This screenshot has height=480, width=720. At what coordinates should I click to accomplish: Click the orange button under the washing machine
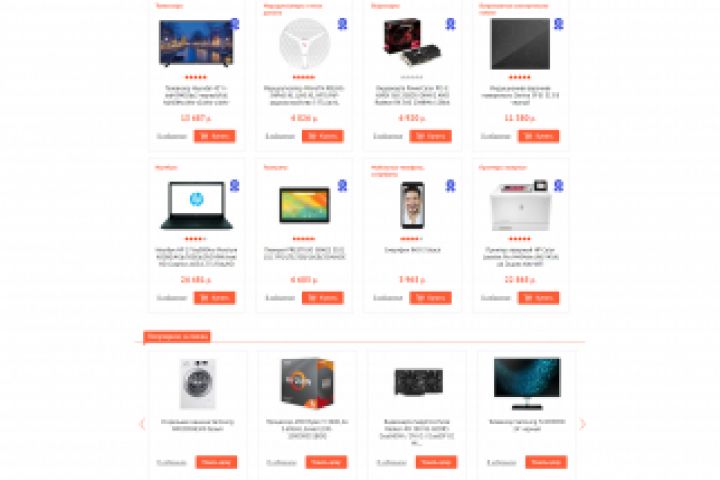216,462
